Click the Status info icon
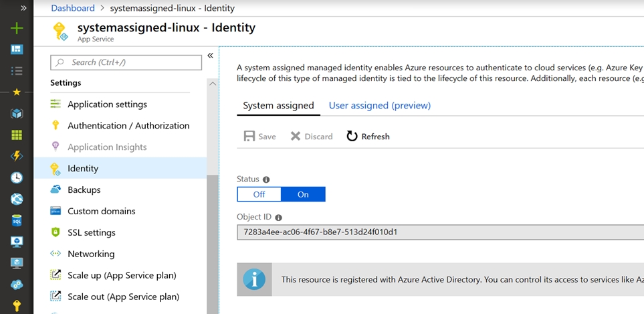 266,180
